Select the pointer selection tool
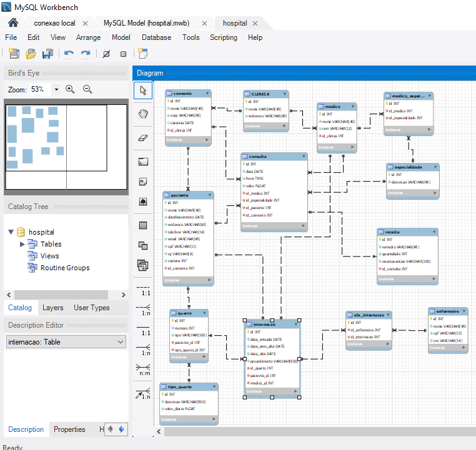 coord(143,90)
